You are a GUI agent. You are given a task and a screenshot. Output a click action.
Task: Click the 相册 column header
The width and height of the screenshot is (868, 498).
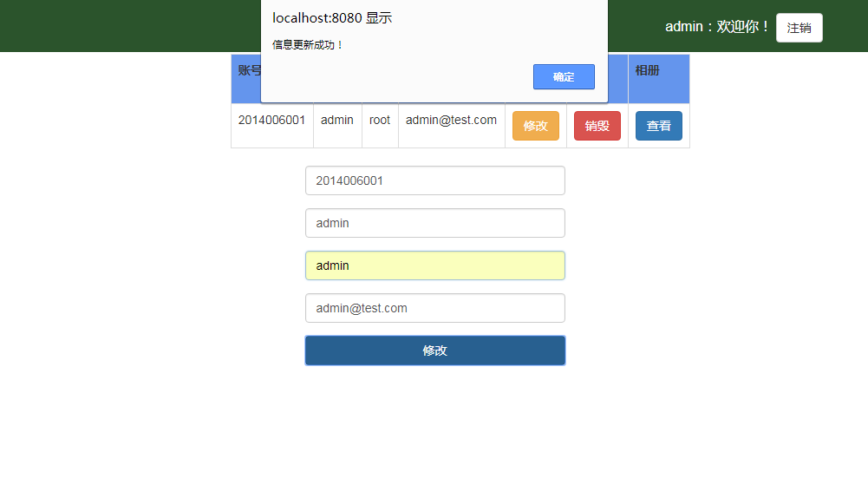click(x=658, y=79)
